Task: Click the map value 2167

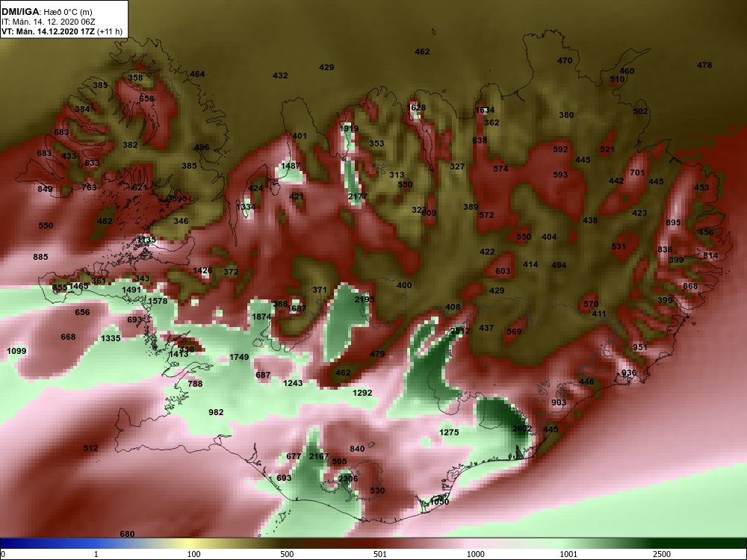Action: [x=319, y=456]
